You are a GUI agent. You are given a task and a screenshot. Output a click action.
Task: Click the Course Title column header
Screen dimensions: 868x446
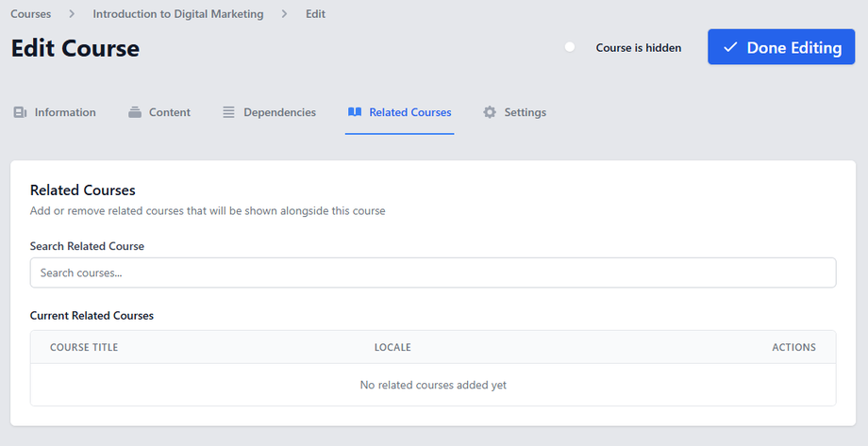(84, 347)
